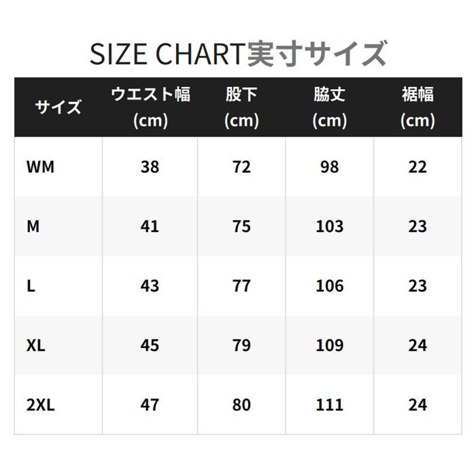The height and width of the screenshot is (476, 476).
Task: Click hem width 24 in XL row
Action: click(418, 345)
